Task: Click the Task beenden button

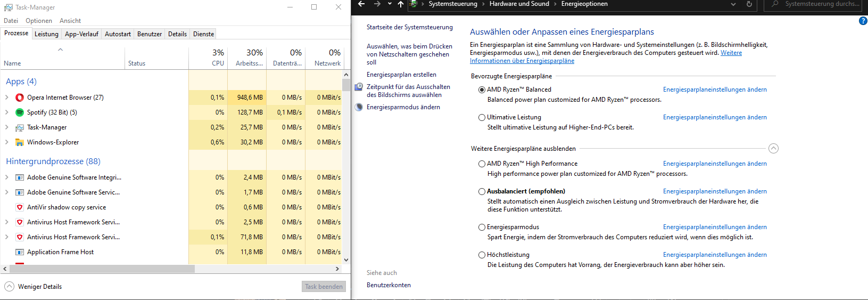Action: (x=324, y=287)
